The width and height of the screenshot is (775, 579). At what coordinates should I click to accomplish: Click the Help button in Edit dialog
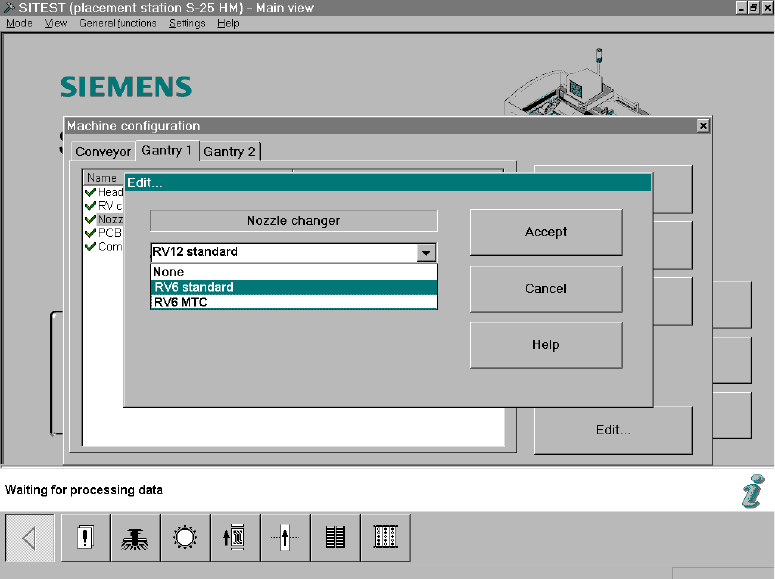click(546, 345)
